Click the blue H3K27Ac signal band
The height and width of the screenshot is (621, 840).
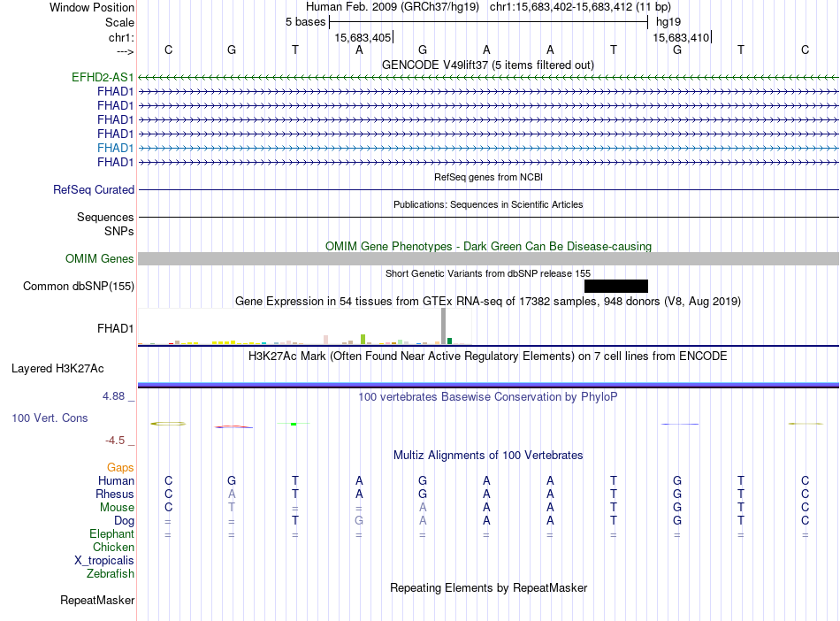point(489,385)
